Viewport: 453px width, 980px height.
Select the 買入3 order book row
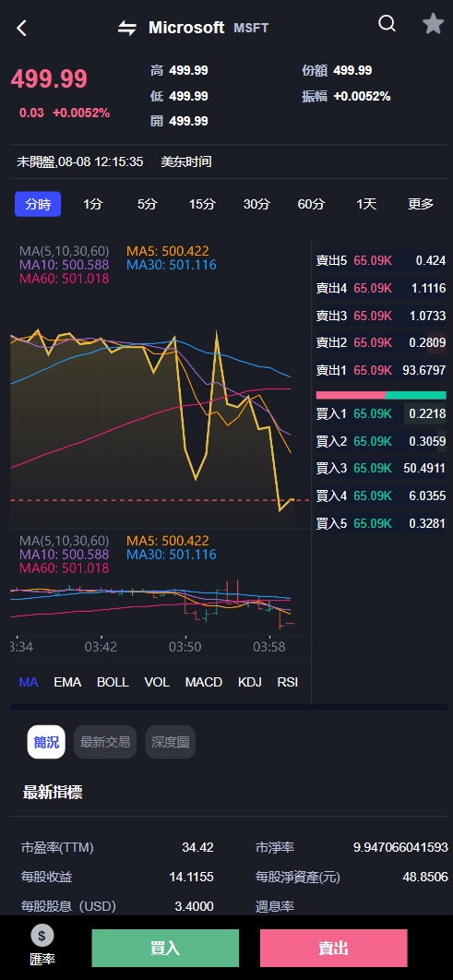pos(381,468)
